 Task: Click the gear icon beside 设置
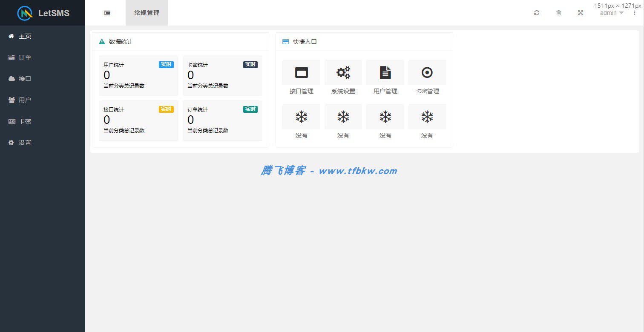click(x=11, y=143)
